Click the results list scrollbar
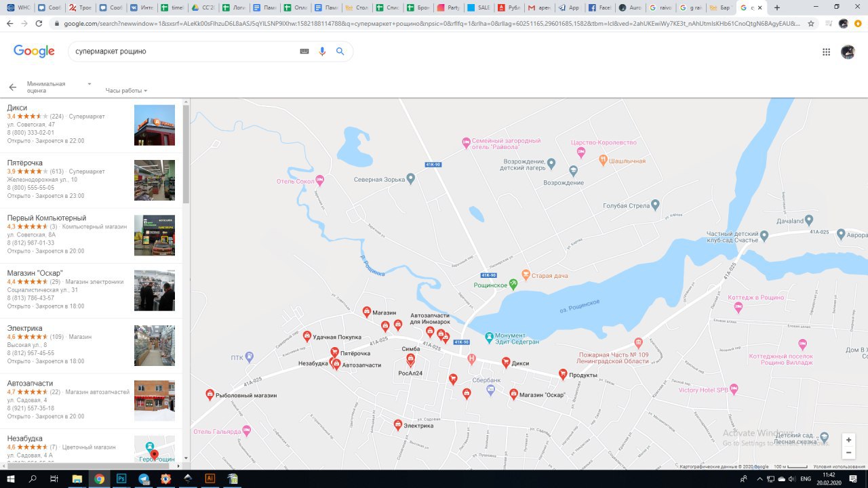 (186, 154)
